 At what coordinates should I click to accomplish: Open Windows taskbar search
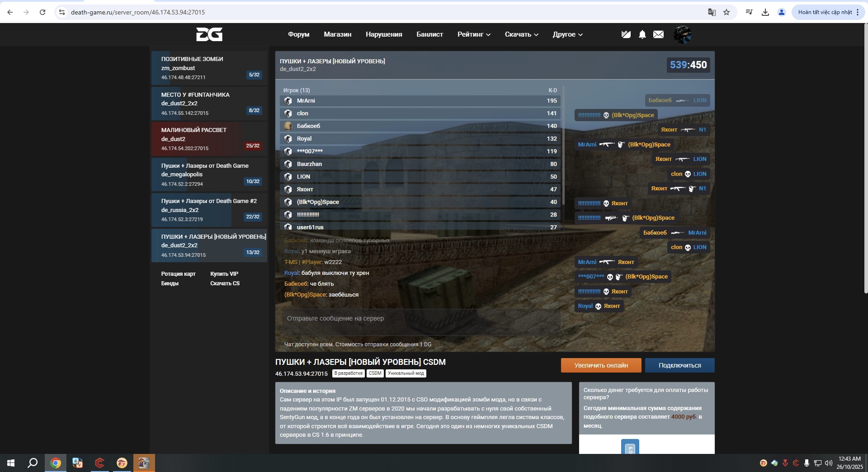(33, 463)
